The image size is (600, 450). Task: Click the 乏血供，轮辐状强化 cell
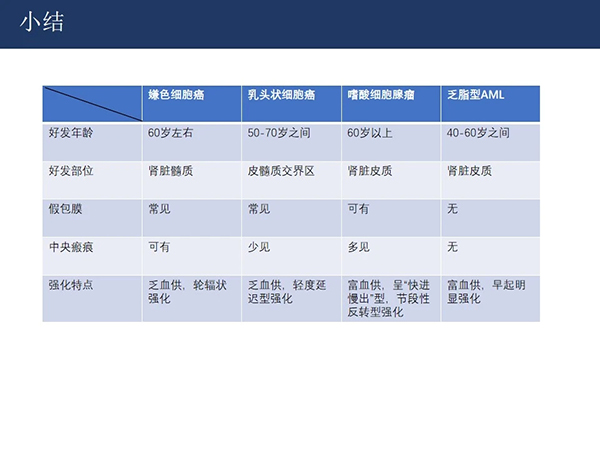185,291
